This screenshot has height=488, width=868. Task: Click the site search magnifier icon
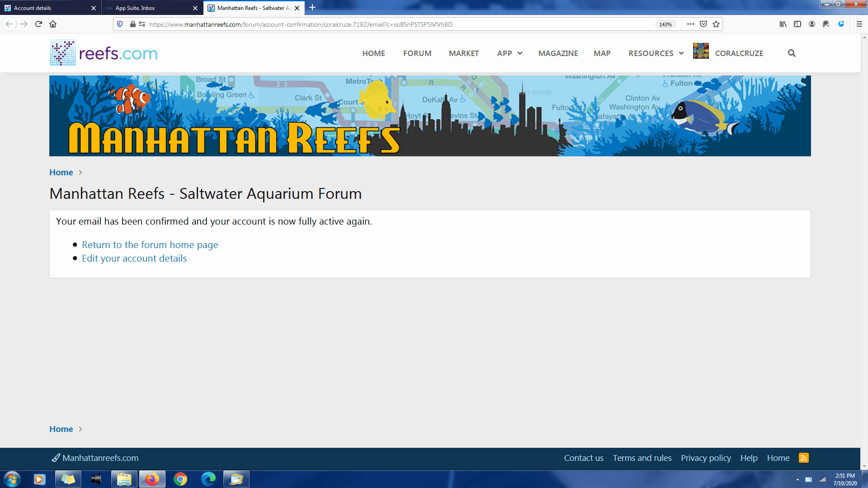click(x=791, y=53)
